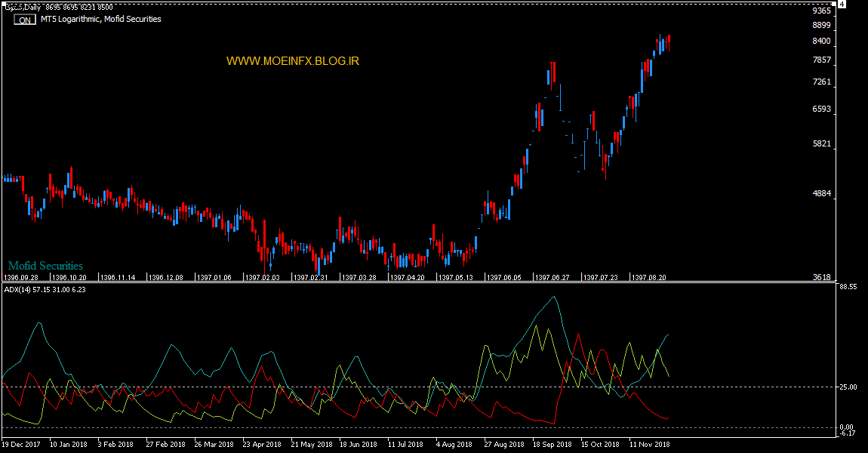Select the 4 Aug 2018 date marker
The height and width of the screenshot is (453, 868).
point(455,445)
